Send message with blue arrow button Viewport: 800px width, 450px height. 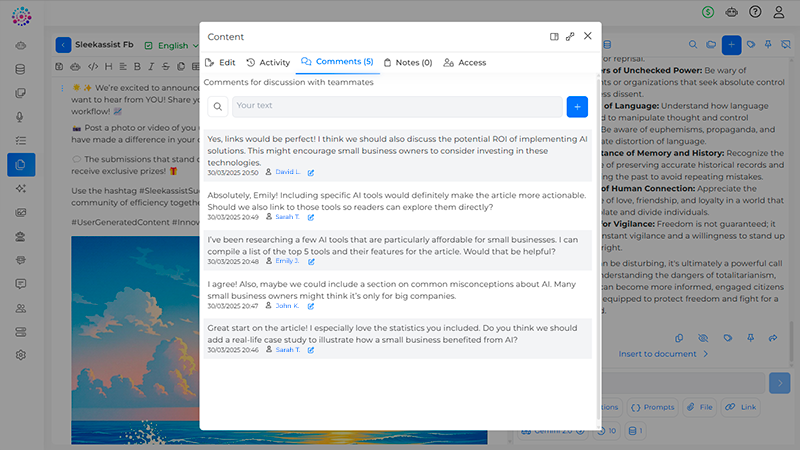click(x=780, y=383)
